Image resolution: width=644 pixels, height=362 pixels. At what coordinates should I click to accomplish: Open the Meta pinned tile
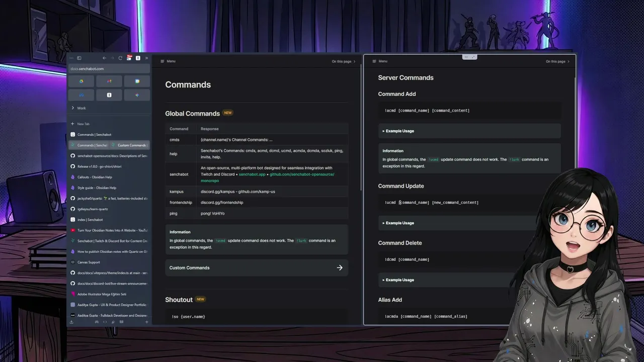pos(81,95)
